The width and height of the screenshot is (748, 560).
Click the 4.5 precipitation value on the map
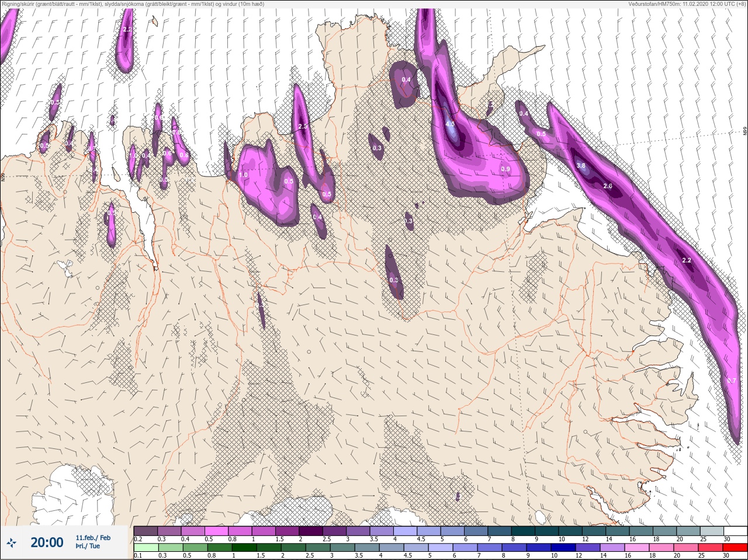pos(450,124)
